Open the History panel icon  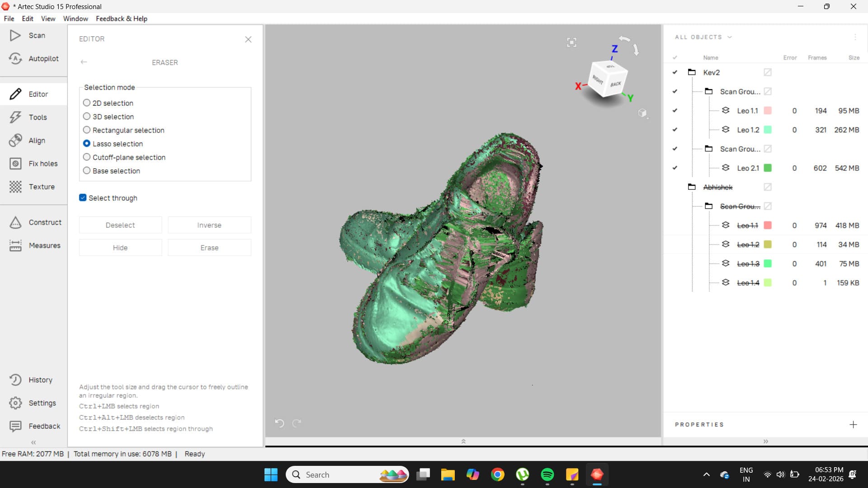tap(15, 380)
